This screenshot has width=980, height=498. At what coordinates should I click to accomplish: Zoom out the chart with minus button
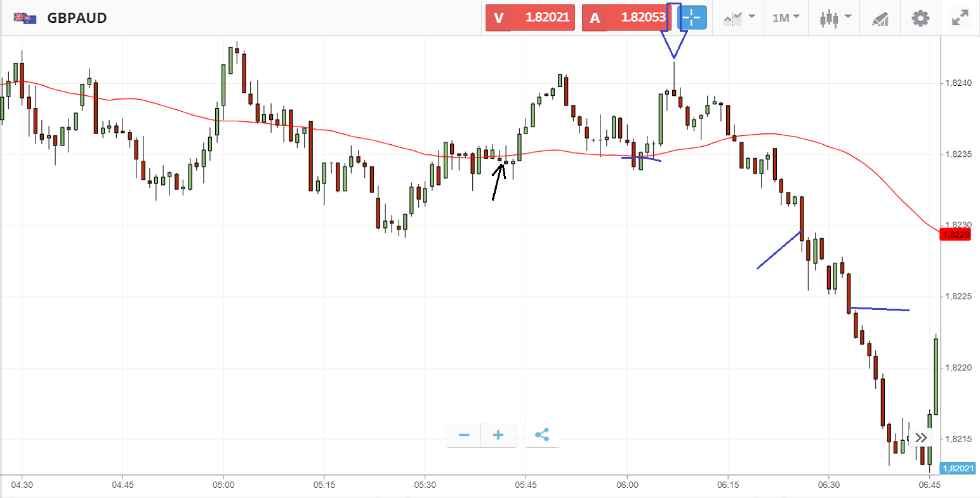(464, 435)
